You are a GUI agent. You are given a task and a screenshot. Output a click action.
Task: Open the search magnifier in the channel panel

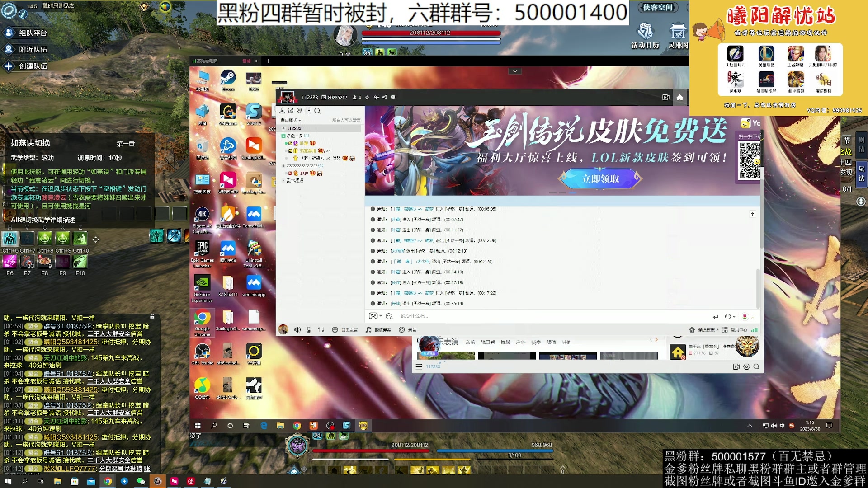[317, 111]
